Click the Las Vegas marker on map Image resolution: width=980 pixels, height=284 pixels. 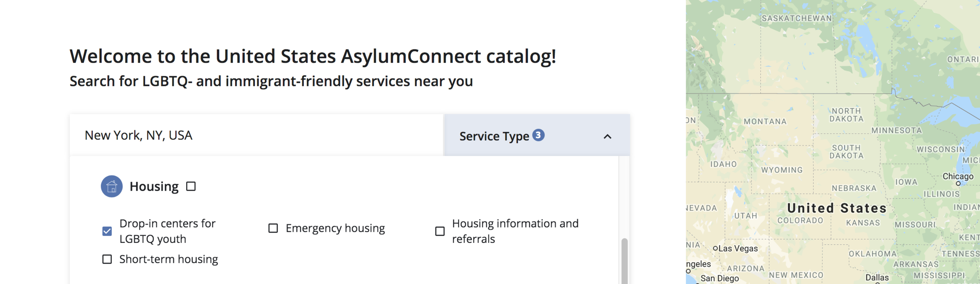(x=715, y=248)
